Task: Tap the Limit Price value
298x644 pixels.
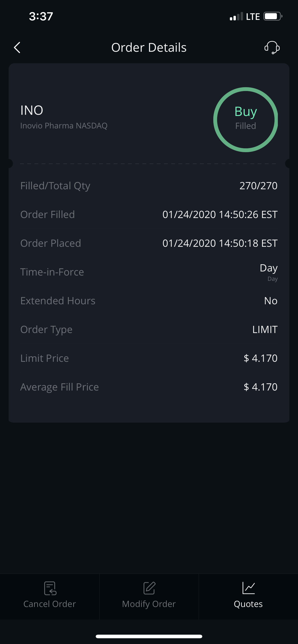Action: (x=260, y=358)
